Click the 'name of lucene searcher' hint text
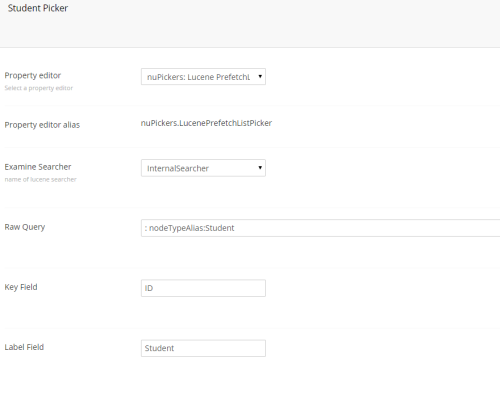 [x=40, y=179]
